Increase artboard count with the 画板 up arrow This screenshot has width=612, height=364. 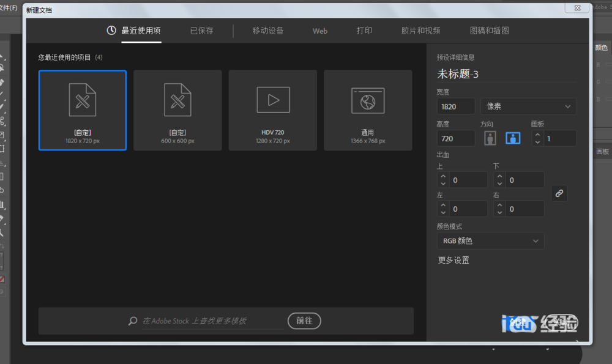(537, 135)
